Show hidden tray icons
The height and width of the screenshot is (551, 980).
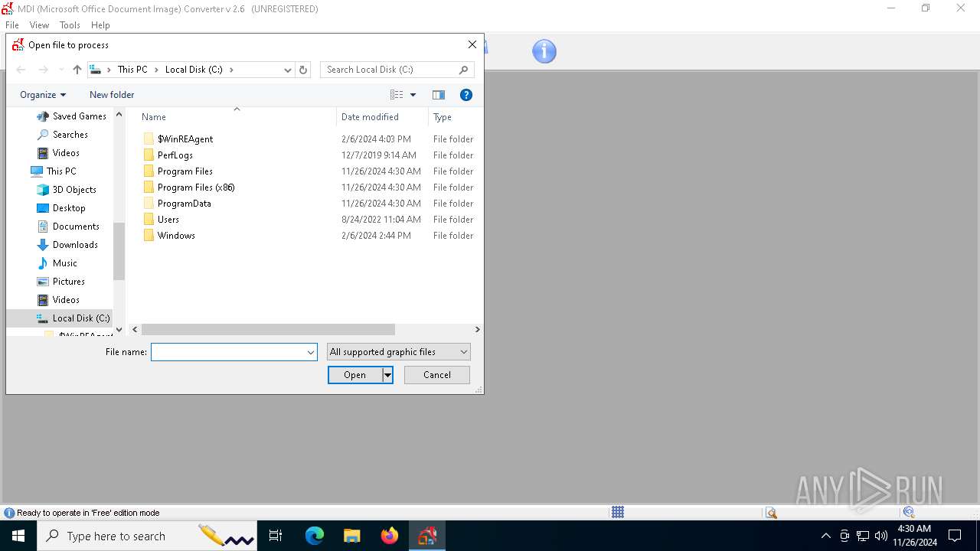(x=825, y=536)
